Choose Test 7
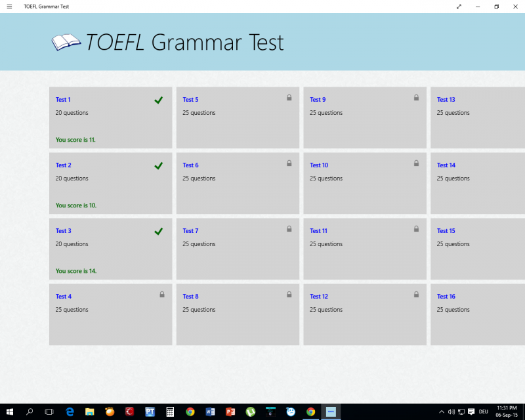Image resolution: width=525 pixels, height=420 pixels. tap(238, 249)
